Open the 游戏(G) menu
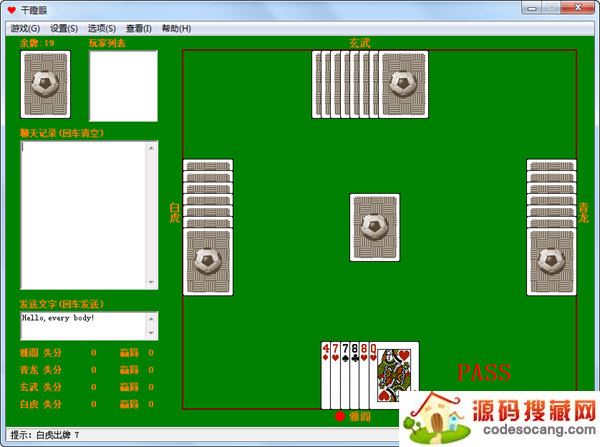Image resolution: width=600 pixels, height=447 pixels. [x=25, y=28]
